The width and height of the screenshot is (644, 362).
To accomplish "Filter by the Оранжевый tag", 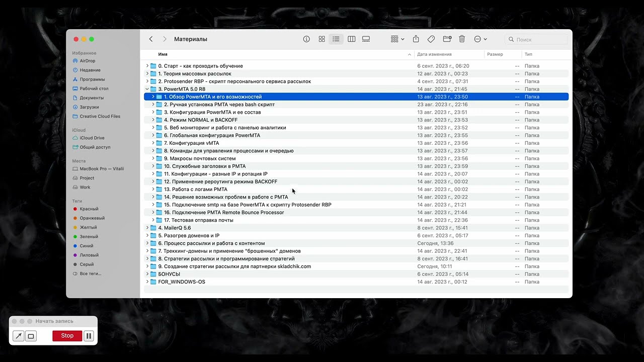I will 92,218.
